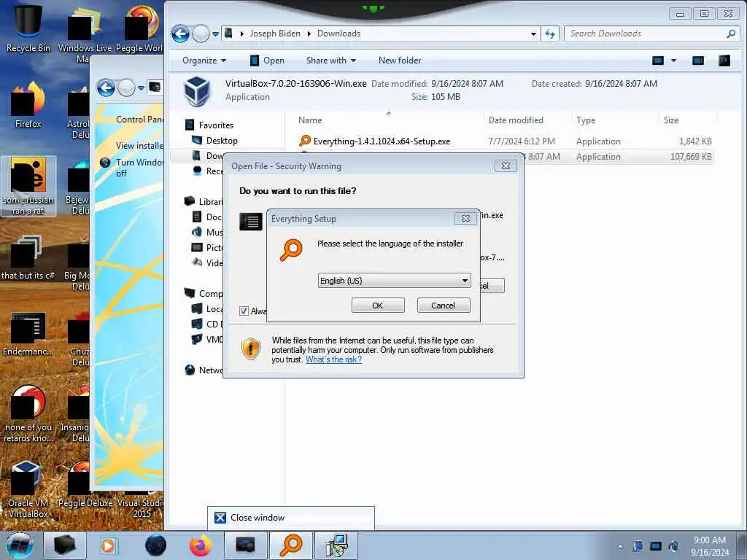Open Desktop in the Favorites list
This screenshot has height=560, width=747.
click(222, 141)
